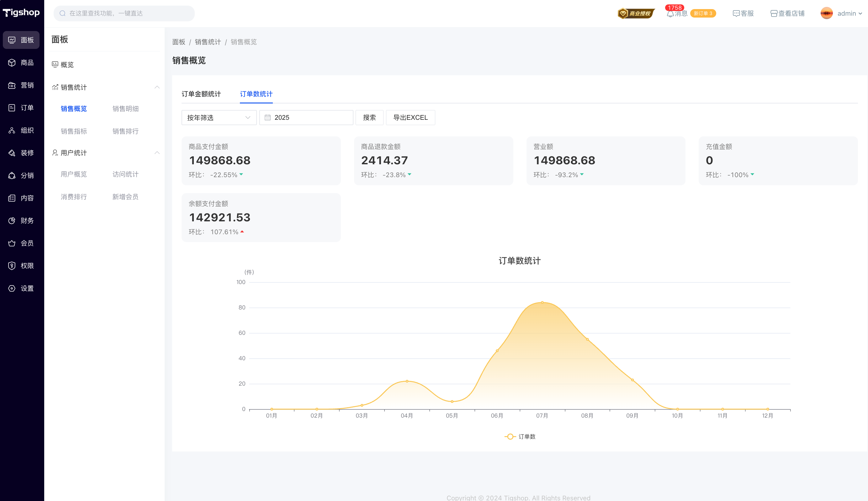
Task: Select the 订单数统计 tab
Action: click(256, 94)
